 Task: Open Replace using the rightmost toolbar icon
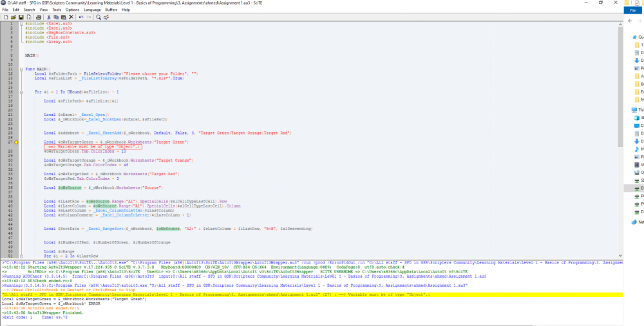(x=106, y=17)
